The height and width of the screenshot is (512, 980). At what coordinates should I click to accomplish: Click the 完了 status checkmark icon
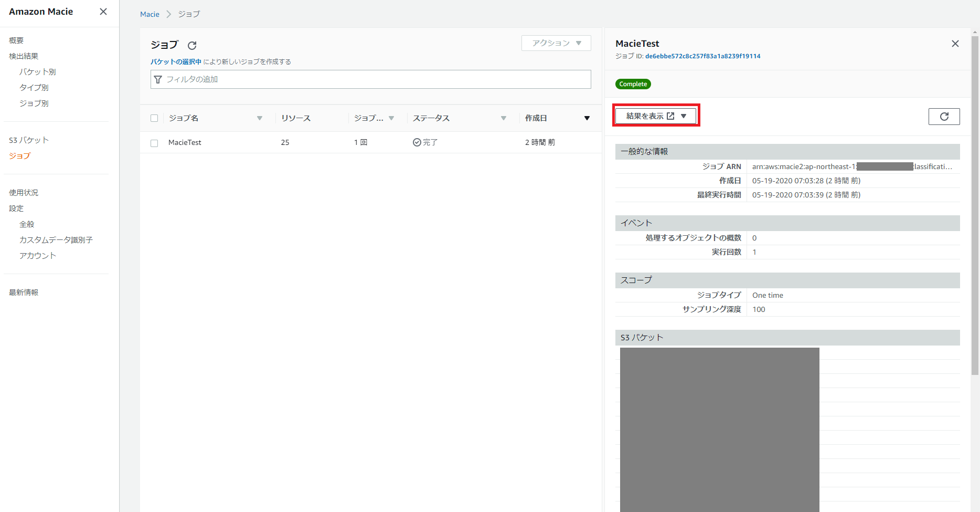pos(417,142)
